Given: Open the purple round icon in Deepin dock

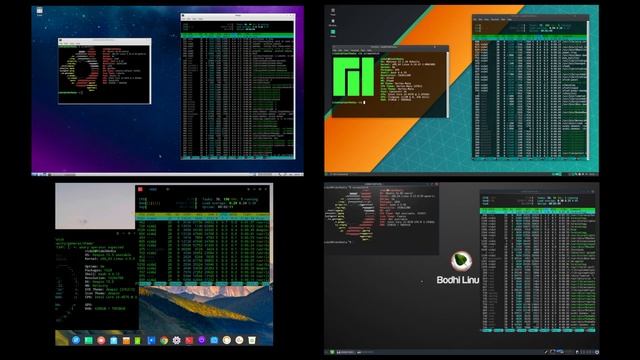Looking at the screenshot, I should pos(202,340).
